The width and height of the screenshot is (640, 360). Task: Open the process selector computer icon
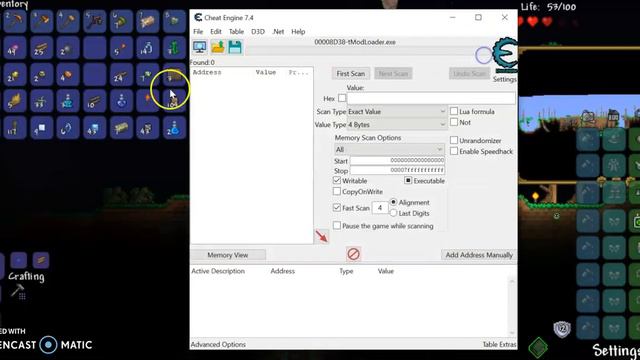(200, 47)
